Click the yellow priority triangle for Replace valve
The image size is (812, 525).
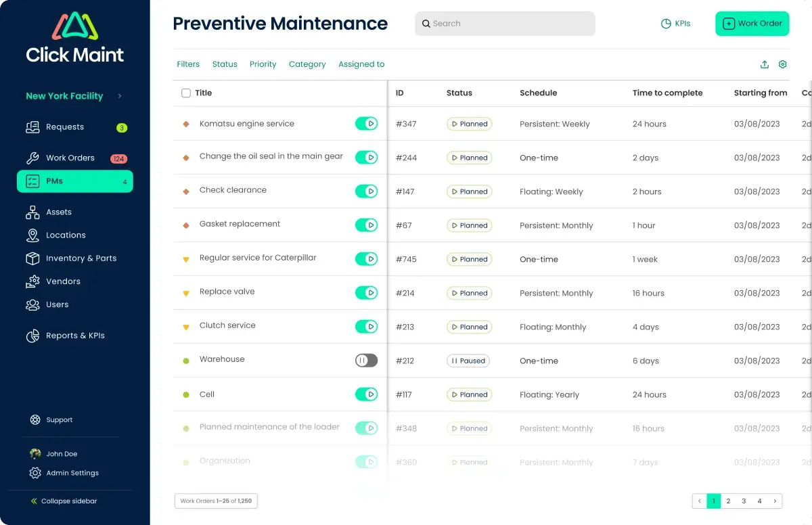(x=186, y=294)
